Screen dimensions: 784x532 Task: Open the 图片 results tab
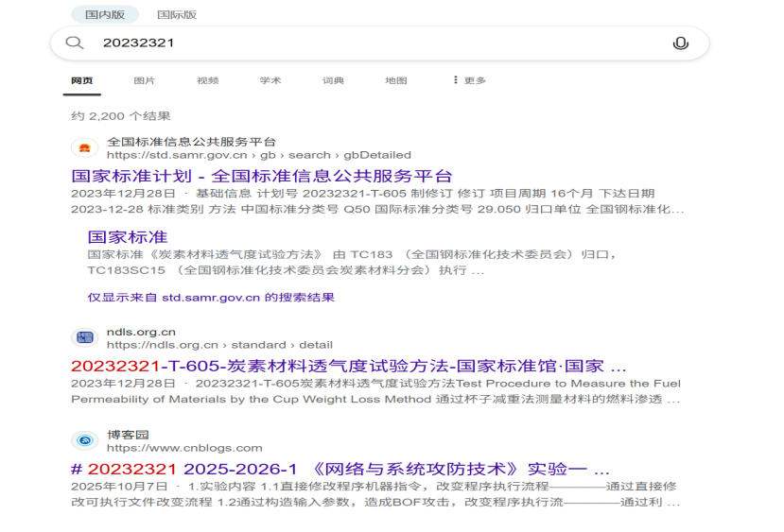pos(145,80)
